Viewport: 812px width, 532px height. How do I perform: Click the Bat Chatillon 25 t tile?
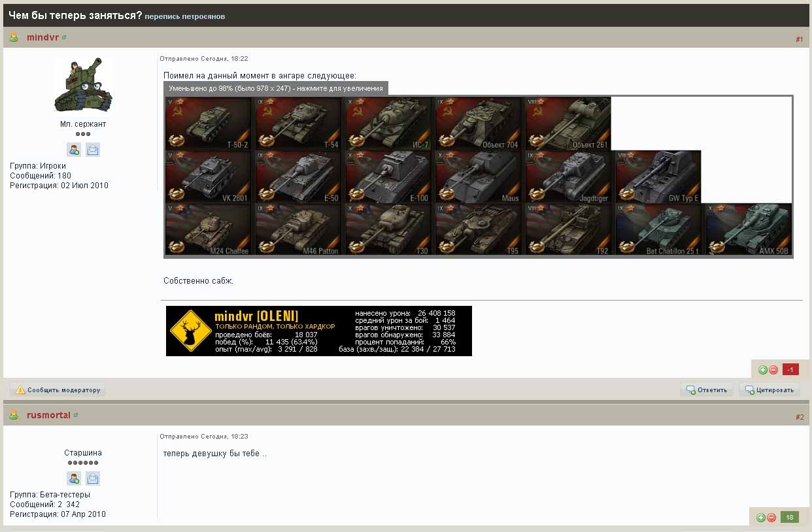pos(660,230)
